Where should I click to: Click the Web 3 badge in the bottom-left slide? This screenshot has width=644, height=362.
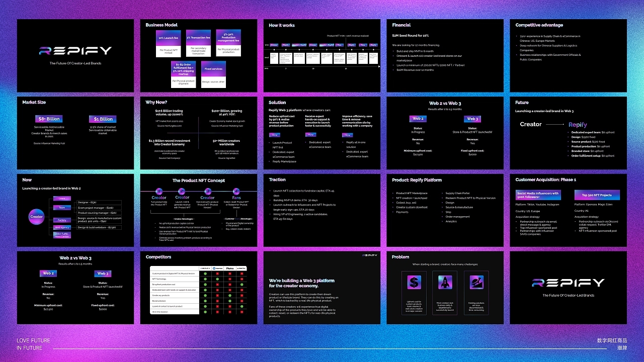click(103, 274)
